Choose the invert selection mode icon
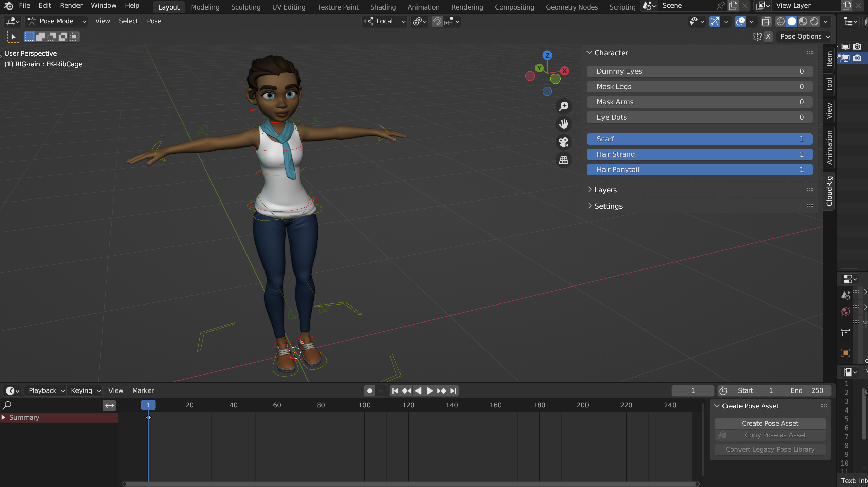This screenshot has height=487, width=868. (x=63, y=37)
